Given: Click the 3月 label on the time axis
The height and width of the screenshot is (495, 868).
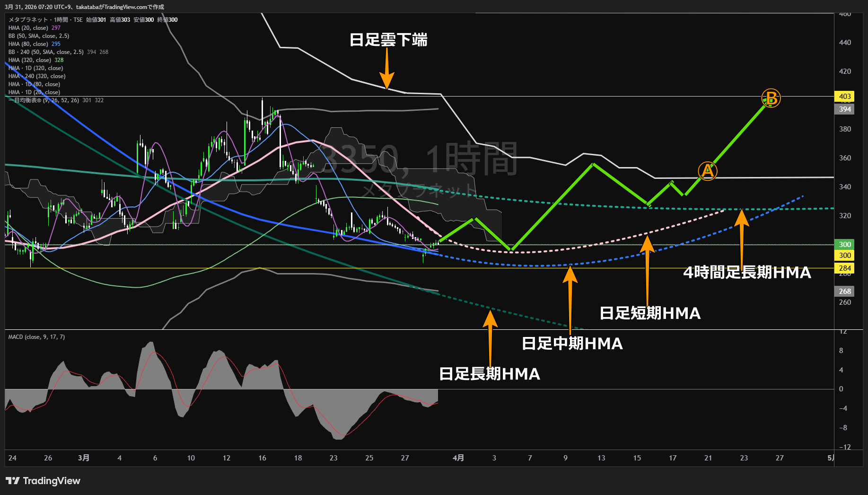Looking at the screenshot, I should point(84,458).
